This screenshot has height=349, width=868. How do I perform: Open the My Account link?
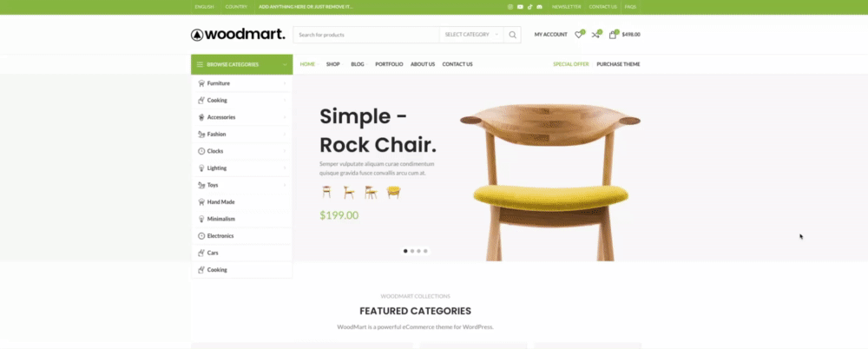[551, 35]
